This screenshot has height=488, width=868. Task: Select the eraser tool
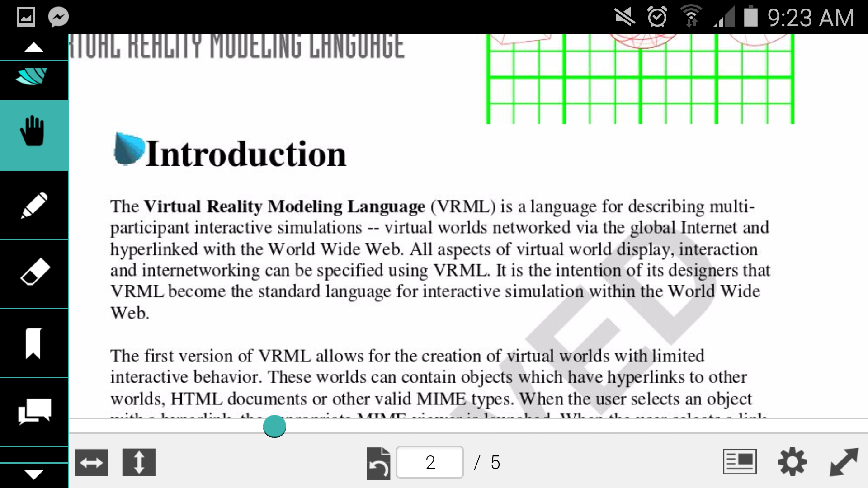pos(34,273)
